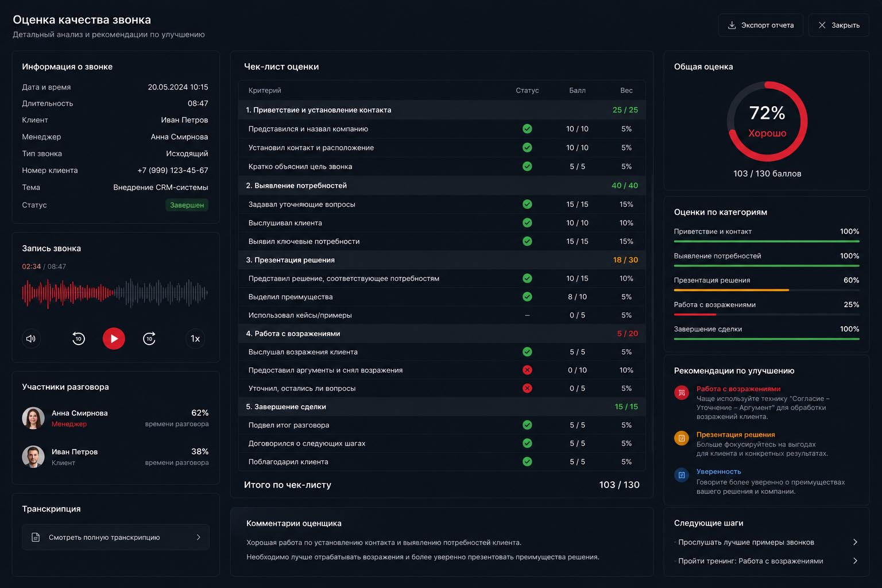882x588 pixels.
Task: Click Anna Smirnova's avatar
Action: (x=33, y=418)
